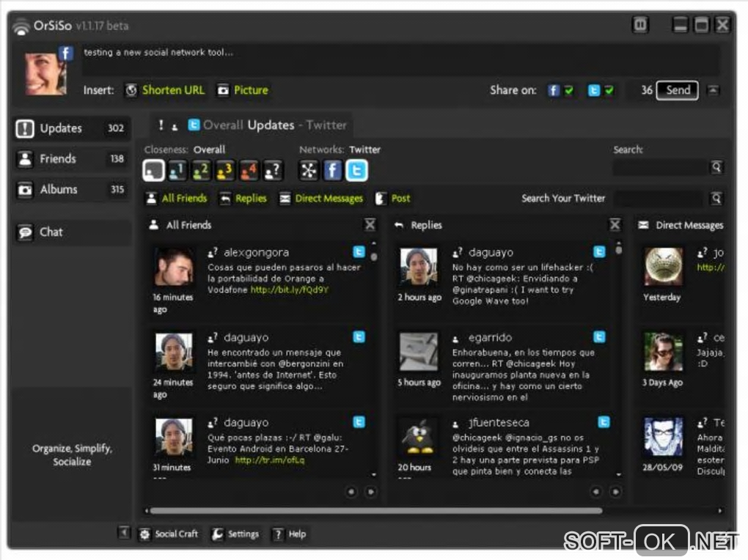Choose closeness level 4 icon
This screenshot has width=748, height=560.
click(x=249, y=170)
